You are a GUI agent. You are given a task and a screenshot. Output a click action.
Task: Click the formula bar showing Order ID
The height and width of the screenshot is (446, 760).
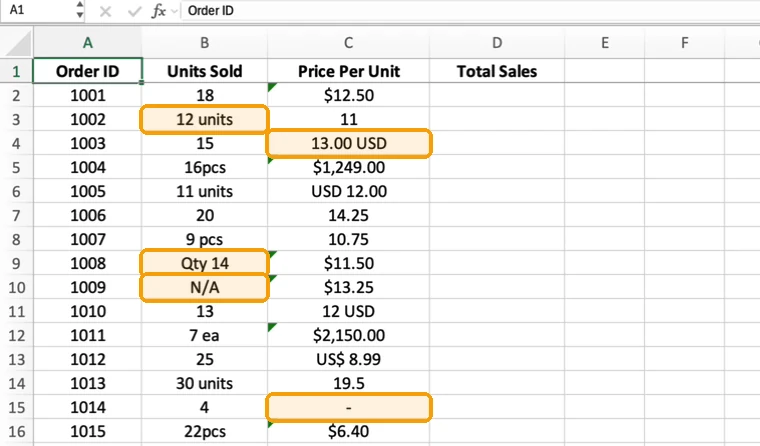pos(469,10)
